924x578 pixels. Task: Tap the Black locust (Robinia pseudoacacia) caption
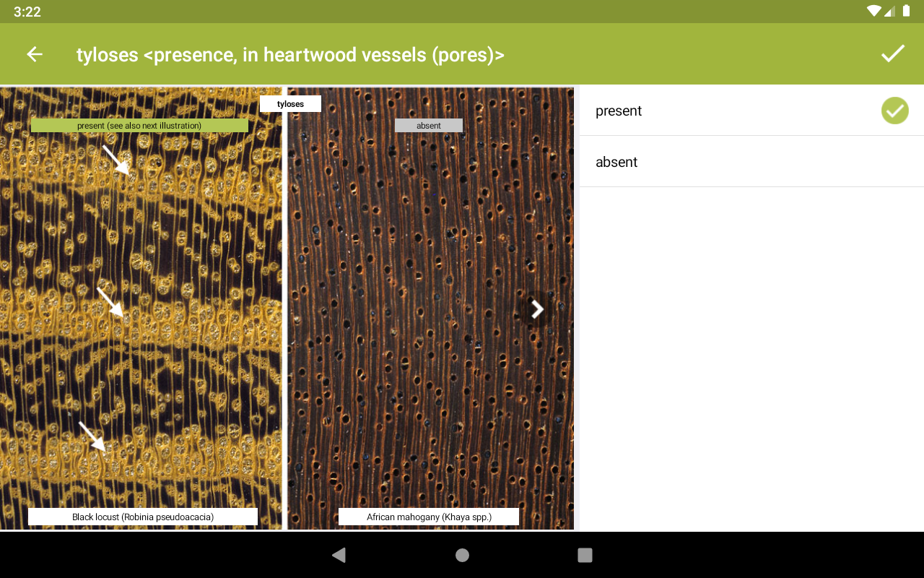[143, 517]
